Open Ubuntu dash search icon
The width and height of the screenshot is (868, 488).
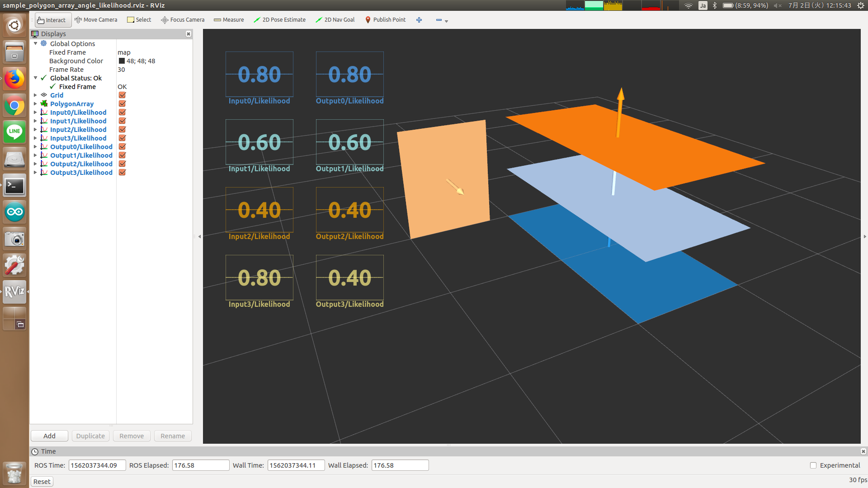pyautogui.click(x=14, y=25)
